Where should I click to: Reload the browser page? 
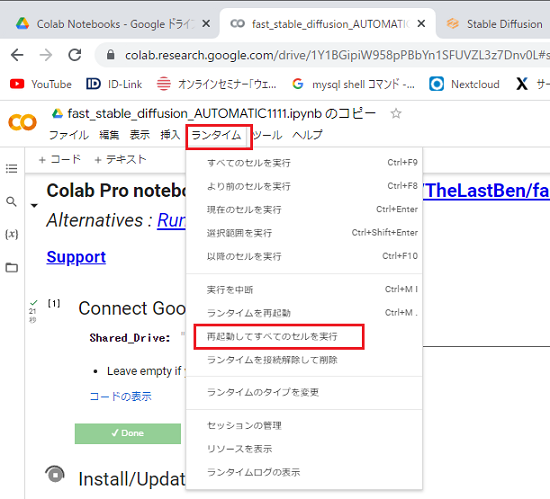pos(75,55)
